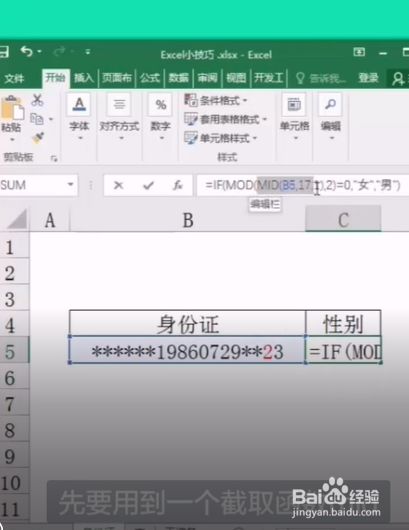The width and height of the screenshot is (409, 530).
Task: Open the Copy dropdown arrow
Action: point(51,119)
